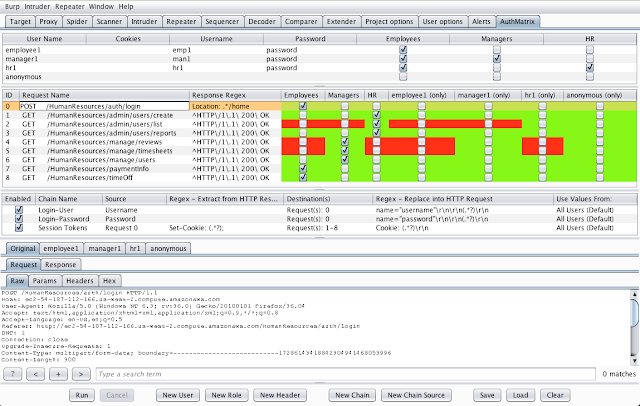Viewport: 640px width, 406px height.
Task: Toggle Employees checkbox for employee1 user
Action: click(403, 47)
